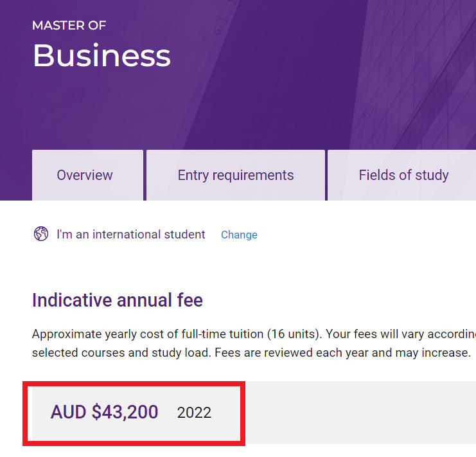Click the Business page title

point(101,55)
